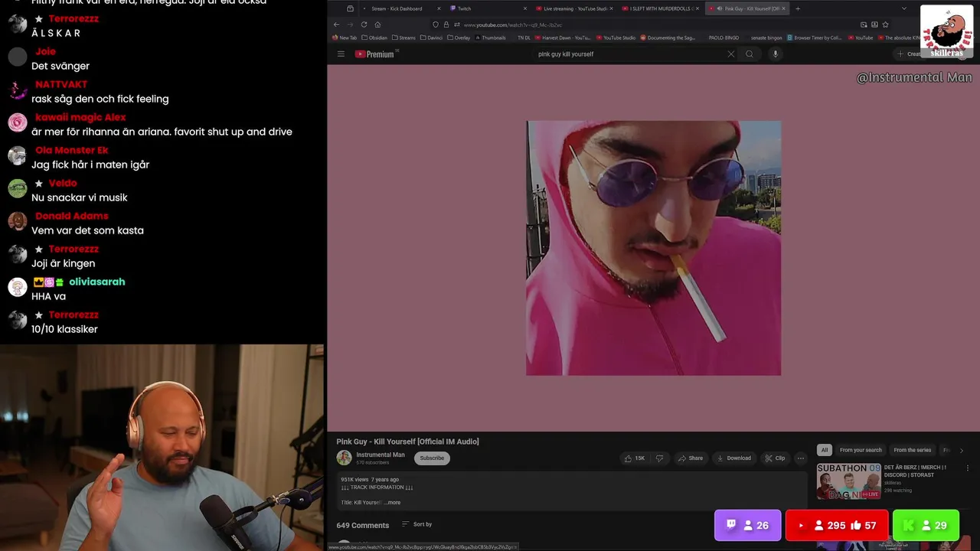Click the video player album art
This screenshot has width=980, height=551.
653,248
